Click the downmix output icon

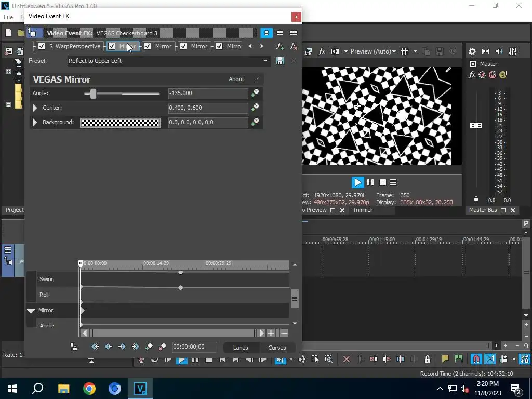(x=486, y=51)
